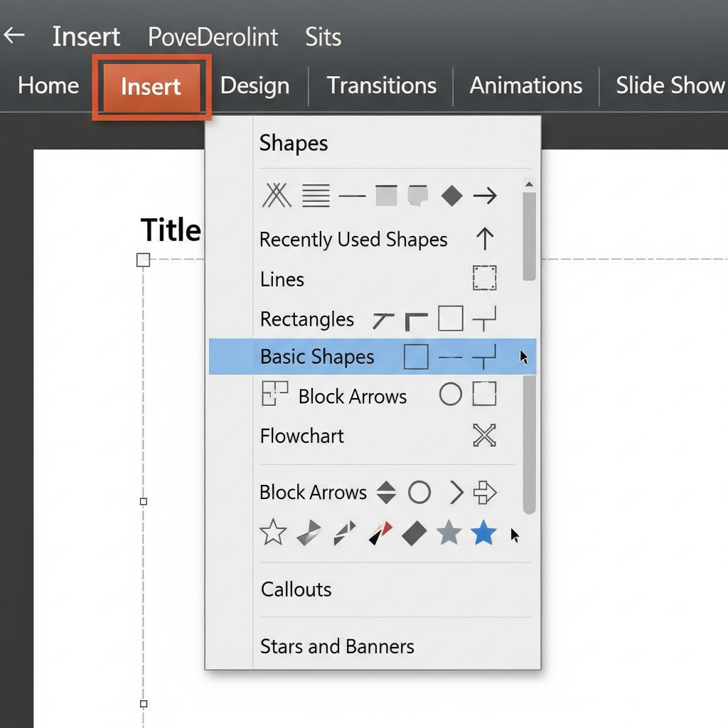728x728 pixels.
Task: Switch to the Transitions tab
Action: pyautogui.click(x=382, y=86)
